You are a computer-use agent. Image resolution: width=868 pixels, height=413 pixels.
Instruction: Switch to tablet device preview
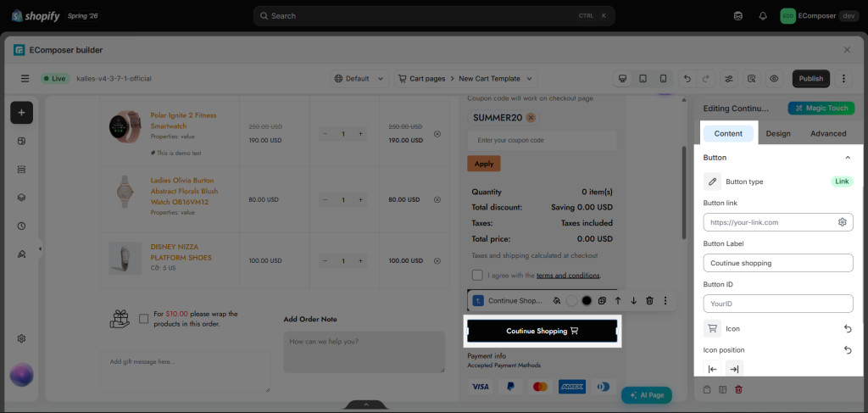tap(643, 79)
